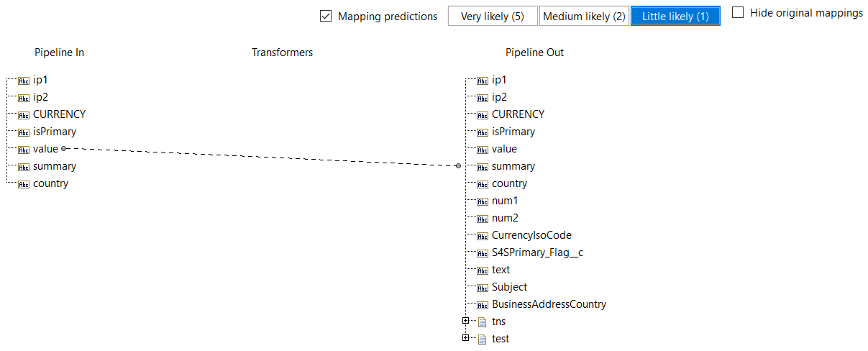Click the Abc icon next to CURRENCY in Pipeline In
Screen dimensions: 868x351
23,115
